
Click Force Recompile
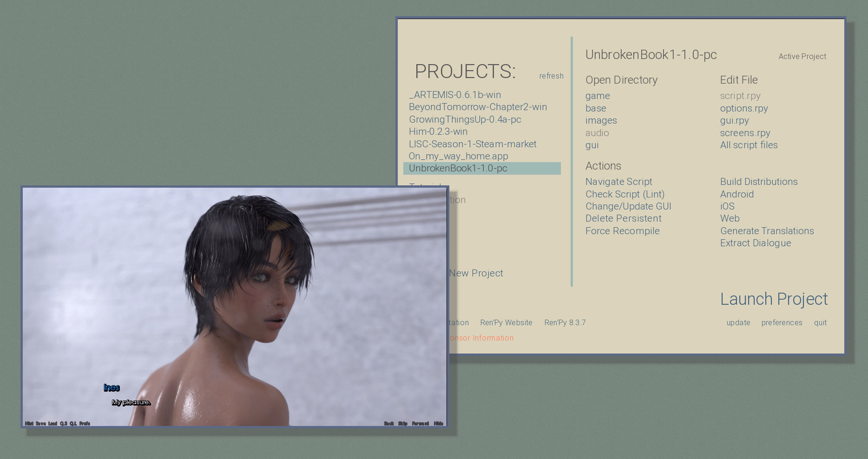click(x=622, y=231)
